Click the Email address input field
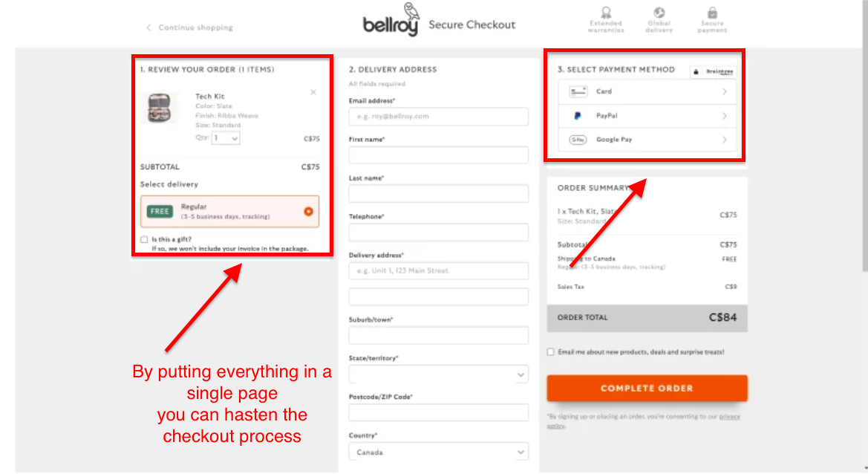The image size is (868, 474). pyautogui.click(x=438, y=117)
